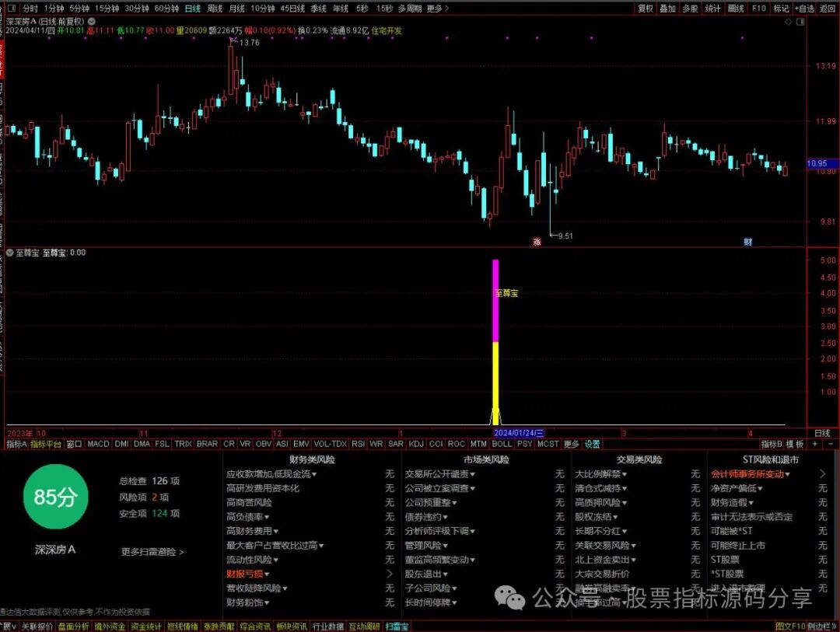
Task: Open the 关联报价 bottom tab
Action: point(37,626)
